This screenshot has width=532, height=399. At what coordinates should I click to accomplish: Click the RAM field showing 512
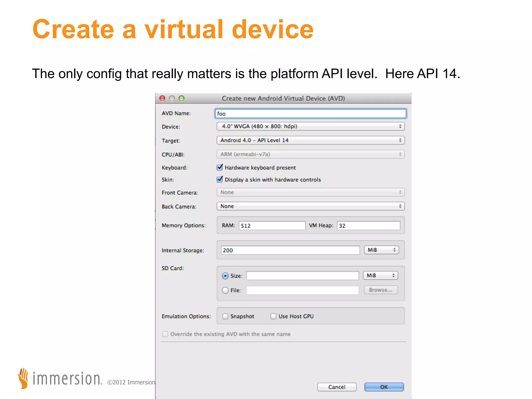272,225
